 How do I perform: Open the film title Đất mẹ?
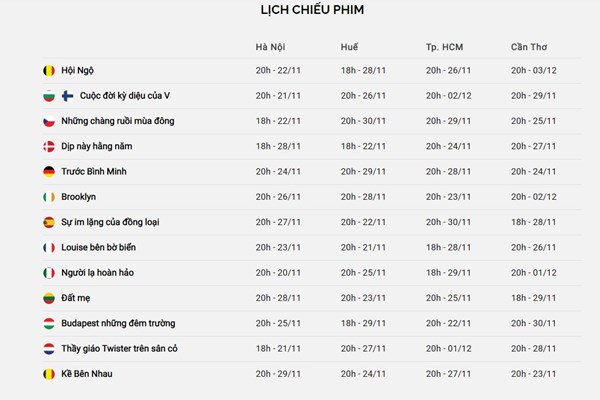pyautogui.click(x=76, y=298)
